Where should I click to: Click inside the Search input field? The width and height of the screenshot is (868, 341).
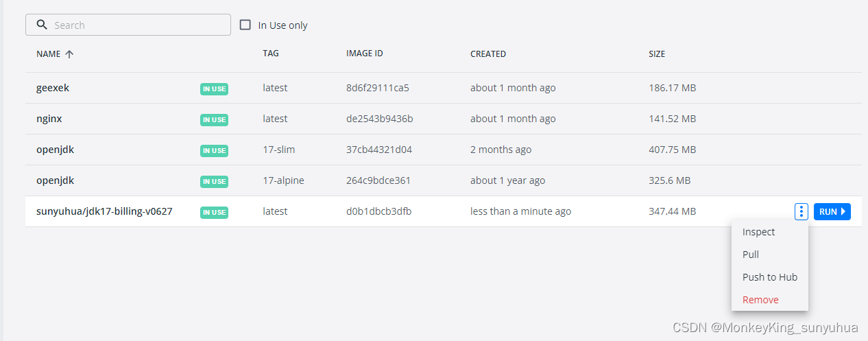tap(137, 25)
